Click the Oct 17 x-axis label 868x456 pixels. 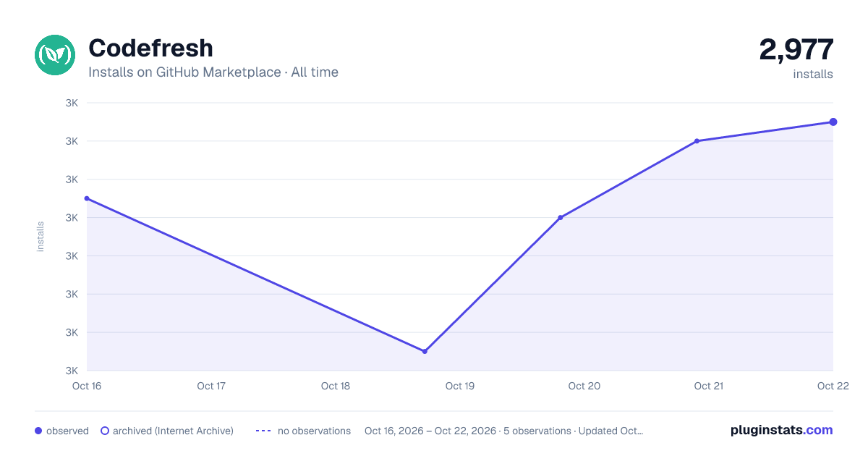click(211, 386)
